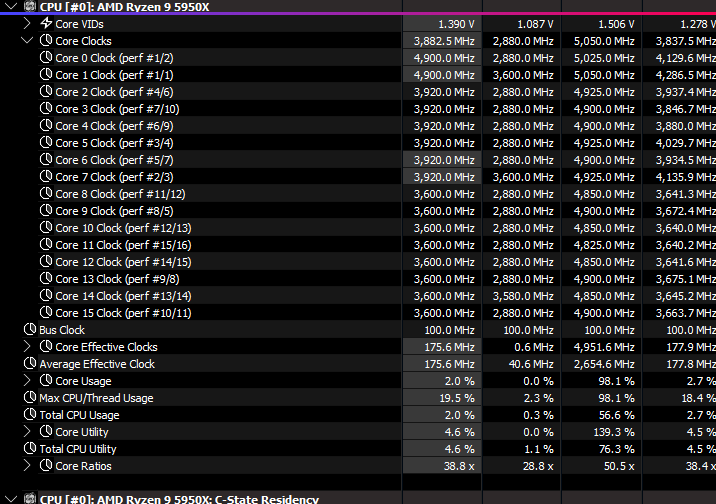The image size is (716, 504).
Task: Click the clock icon of Core 14 Clock
Action: 46,295
